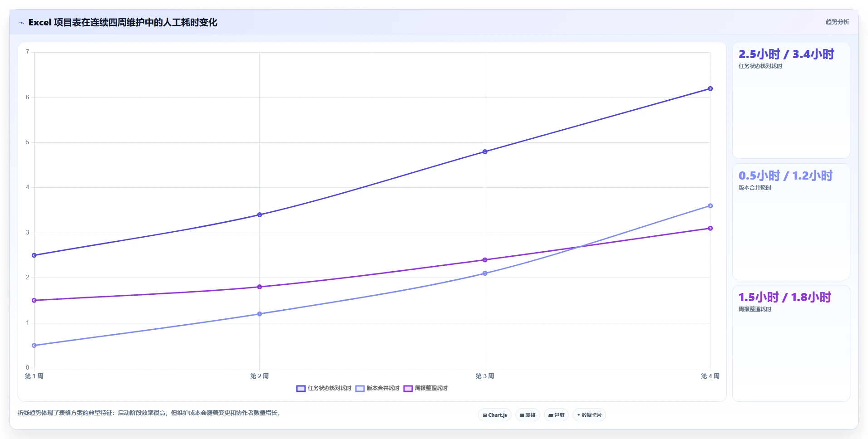Toggle the 任务状态核对耗时 legend color box
Image resolution: width=868 pixels, height=439 pixels.
[x=301, y=388]
